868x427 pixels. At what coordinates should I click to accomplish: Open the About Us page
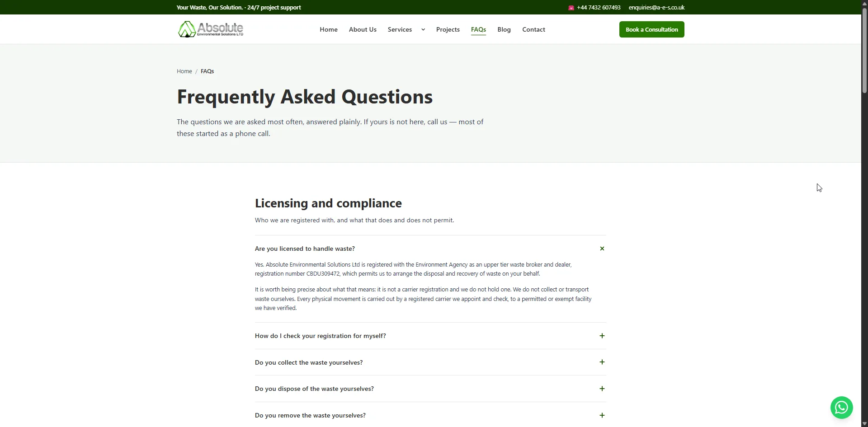363,29
